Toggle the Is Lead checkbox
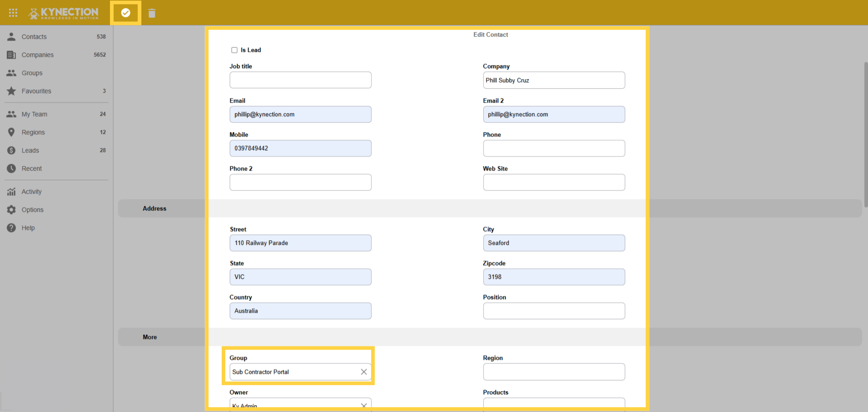868x412 pixels. click(x=234, y=50)
